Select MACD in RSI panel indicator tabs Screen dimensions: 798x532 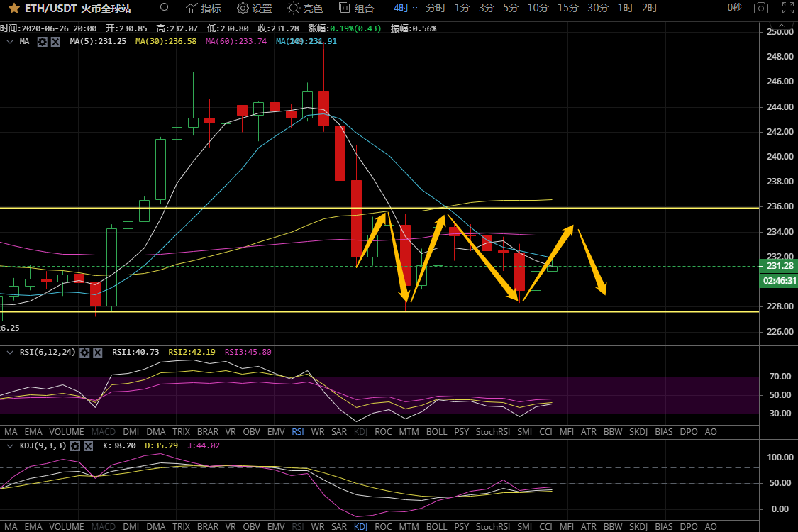coord(103,431)
